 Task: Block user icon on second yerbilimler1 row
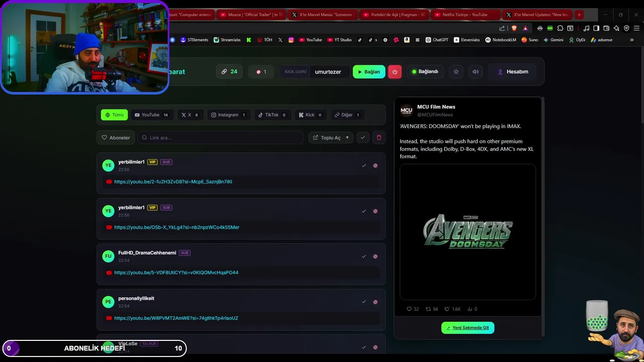[x=375, y=211]
